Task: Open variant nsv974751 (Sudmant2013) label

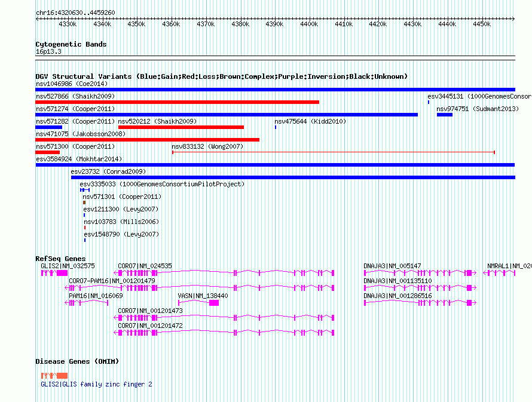Action: (478, 109)
